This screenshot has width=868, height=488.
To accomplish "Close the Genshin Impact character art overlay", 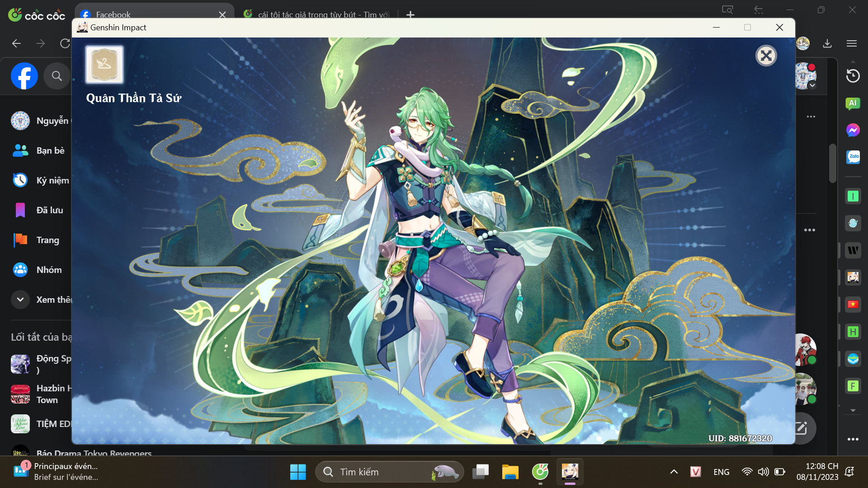I will tap(766, 56).
